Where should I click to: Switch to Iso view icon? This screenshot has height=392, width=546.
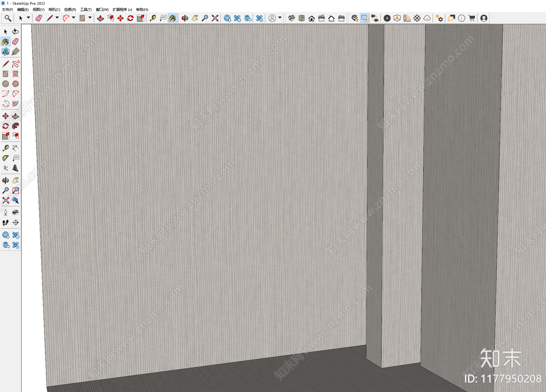(291, 18)
